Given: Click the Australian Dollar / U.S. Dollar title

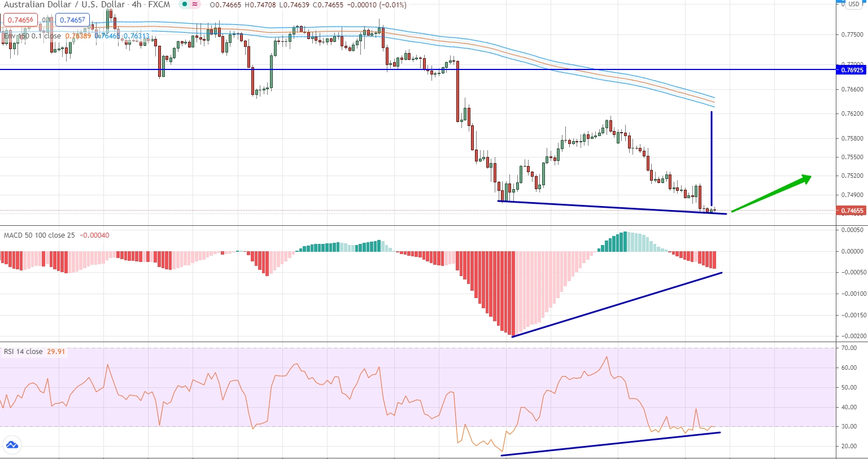Looking at the screenshot, I should tap(64, 5).
